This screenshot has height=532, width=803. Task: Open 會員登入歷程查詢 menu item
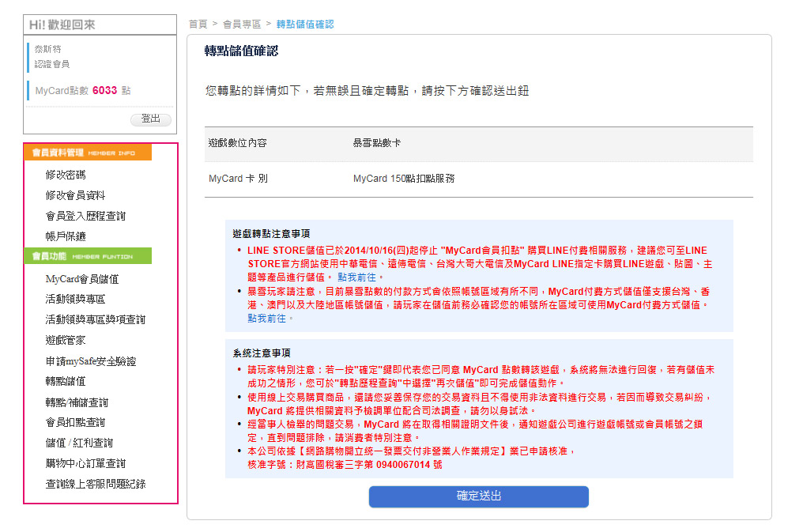[x=85, y=216]
